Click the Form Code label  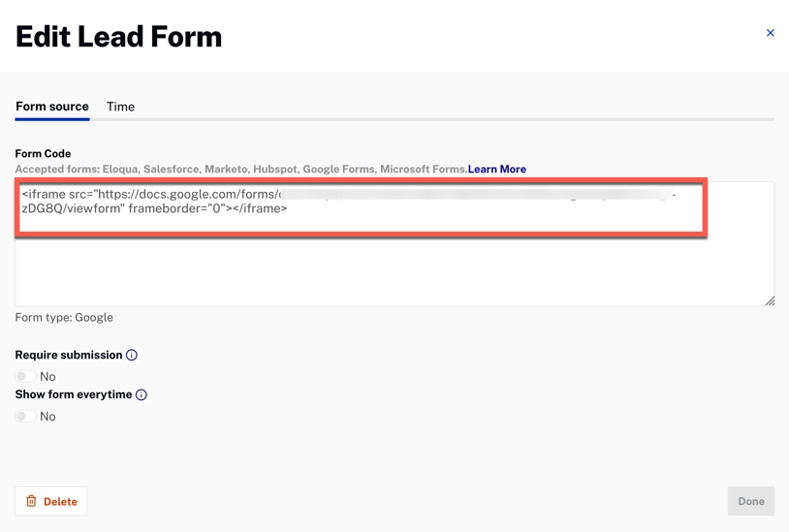coord(43,154)
